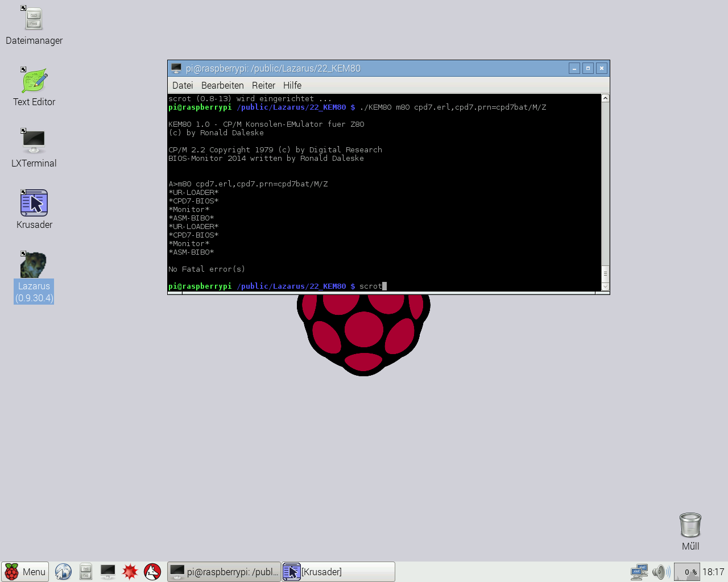Click the Wolfram wolf icon in the taskbar
Viewport: 728px width, 582px height.
pos(152,572)
